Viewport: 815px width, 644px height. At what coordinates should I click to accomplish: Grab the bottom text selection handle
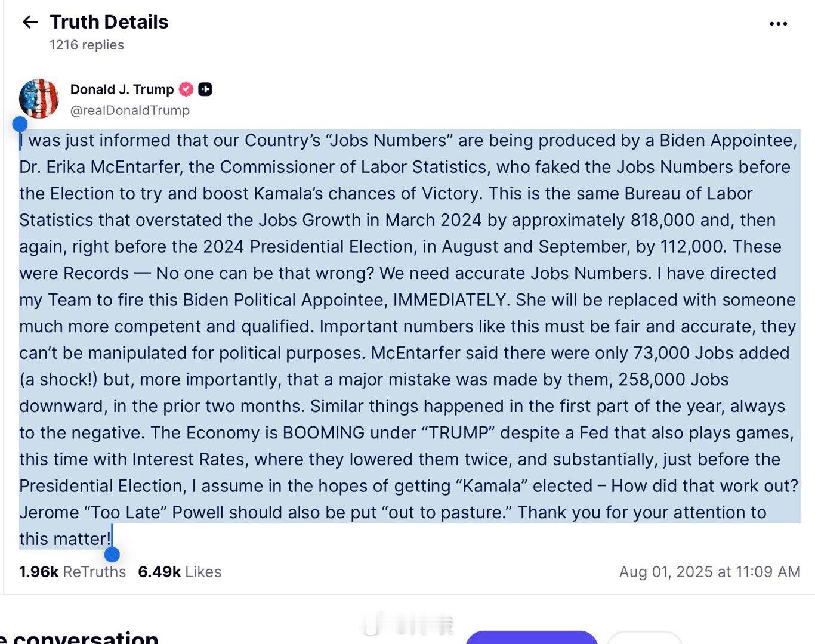[x=112, y=555]
